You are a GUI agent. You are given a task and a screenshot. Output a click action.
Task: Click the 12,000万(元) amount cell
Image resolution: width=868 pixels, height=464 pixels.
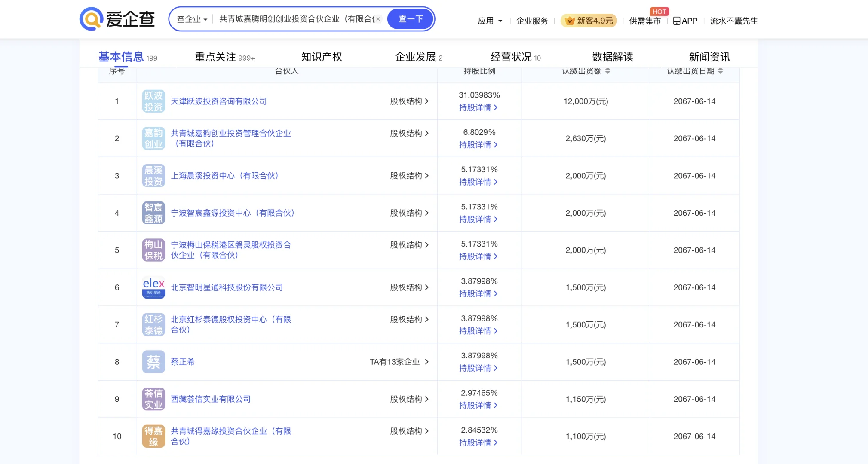[586, 101]
